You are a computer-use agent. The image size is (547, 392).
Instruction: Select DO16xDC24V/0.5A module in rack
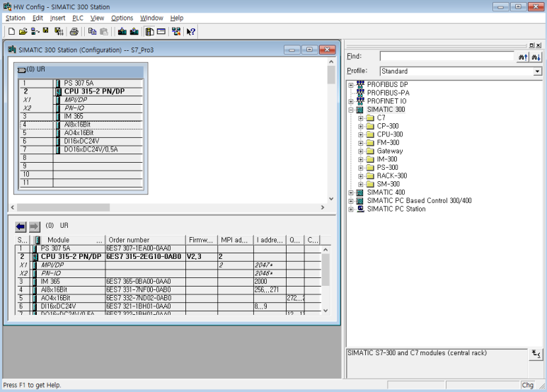pyautogui.click(x=91, y=149)
